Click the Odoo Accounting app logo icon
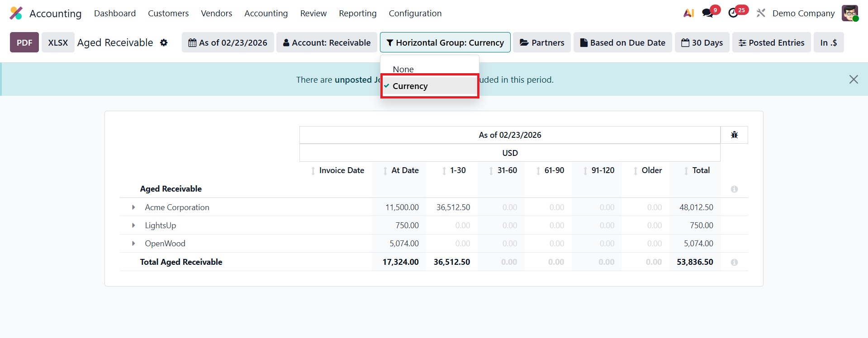Screen dimensions: 868x338 (16, 13)
